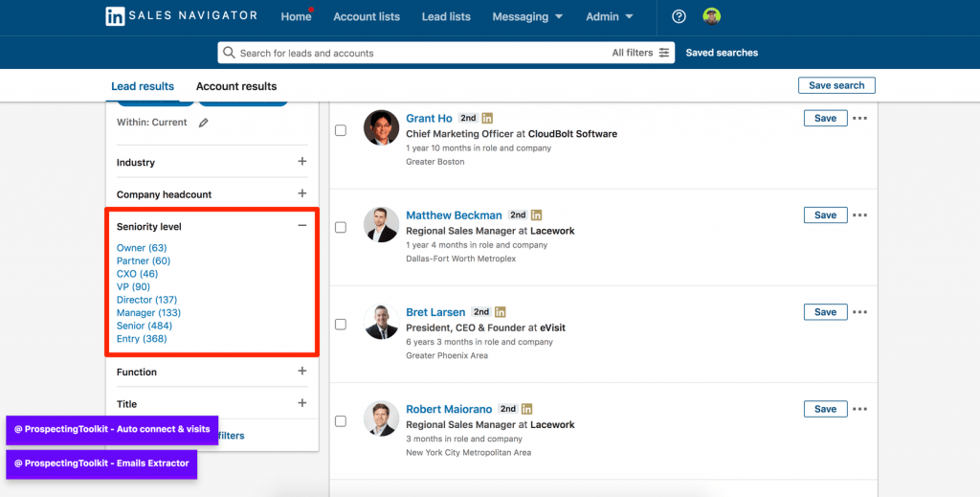This screenshot has height=497, width=980.
Task: Go to Home in the navigation
Action: (x=296, y=17)
